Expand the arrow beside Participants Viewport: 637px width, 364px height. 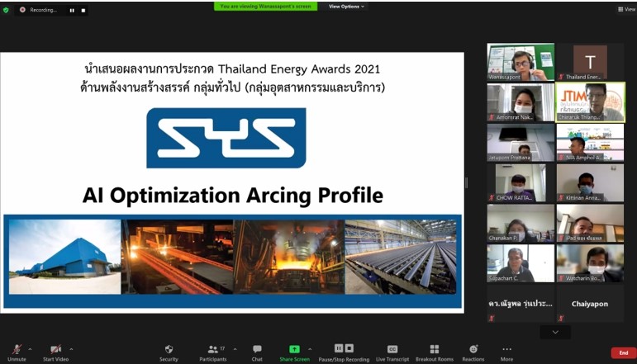coord(235,349)
